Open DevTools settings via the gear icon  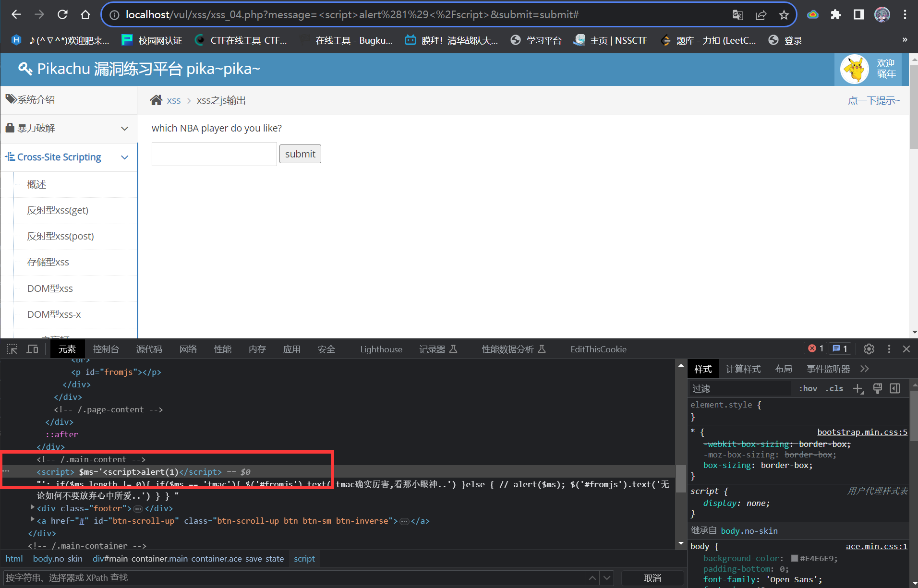[869, 349]
